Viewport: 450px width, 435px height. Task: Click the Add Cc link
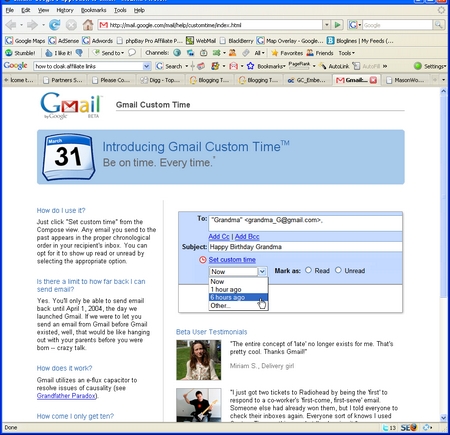coord(219,236)
